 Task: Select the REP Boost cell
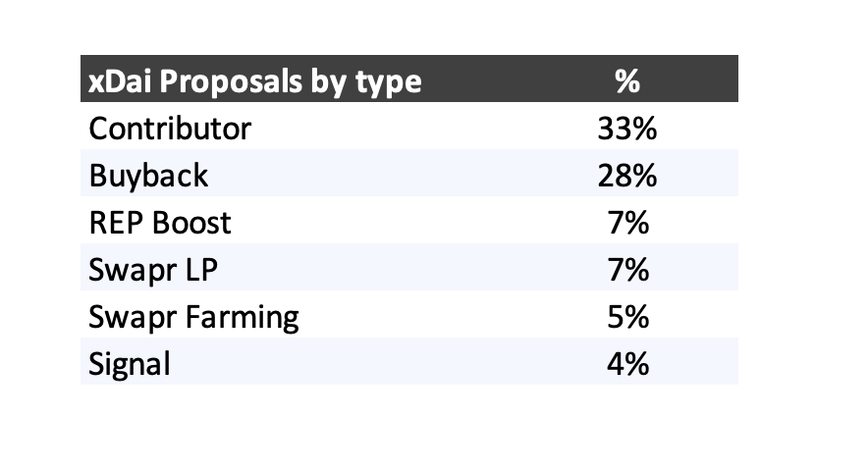pos(160,223)
